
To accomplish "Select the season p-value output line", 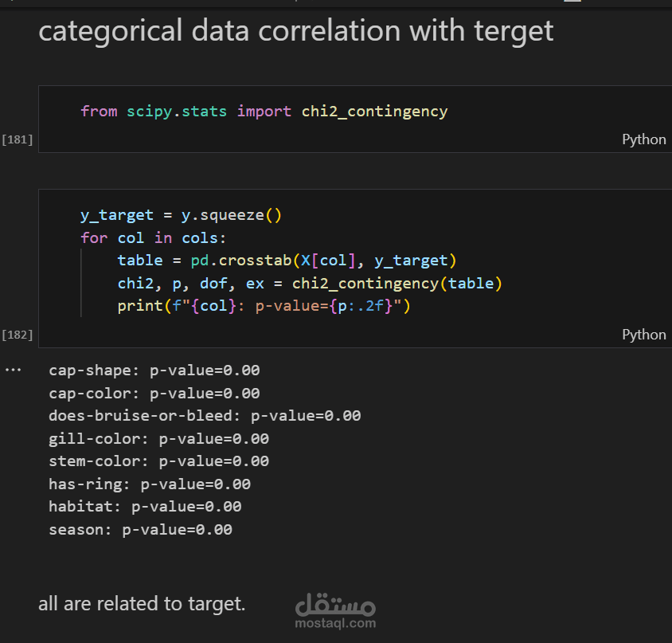I will [x=141, y=530].
